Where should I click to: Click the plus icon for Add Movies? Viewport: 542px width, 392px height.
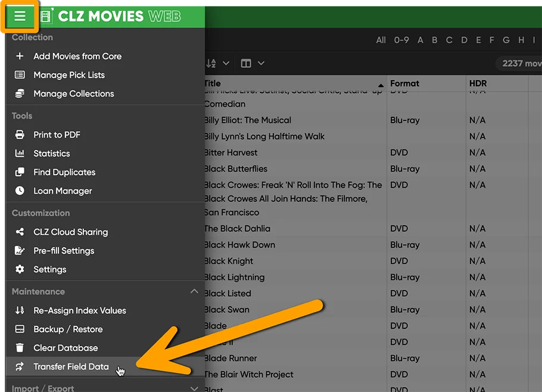coord(20,56)
